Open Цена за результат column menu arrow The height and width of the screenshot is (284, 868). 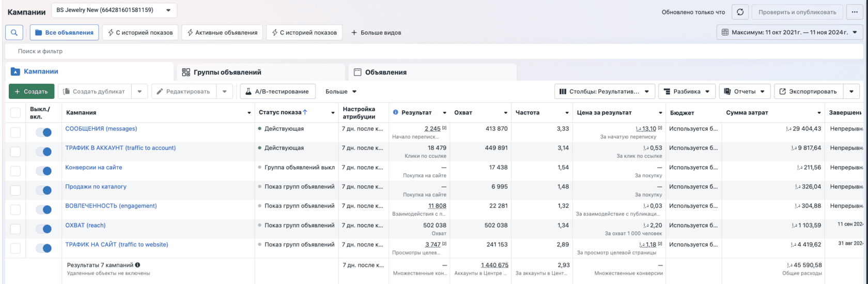660,113
